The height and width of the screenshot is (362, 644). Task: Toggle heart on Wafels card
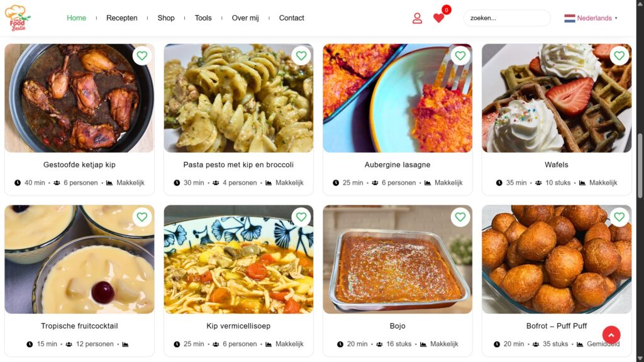click(619, 56)
